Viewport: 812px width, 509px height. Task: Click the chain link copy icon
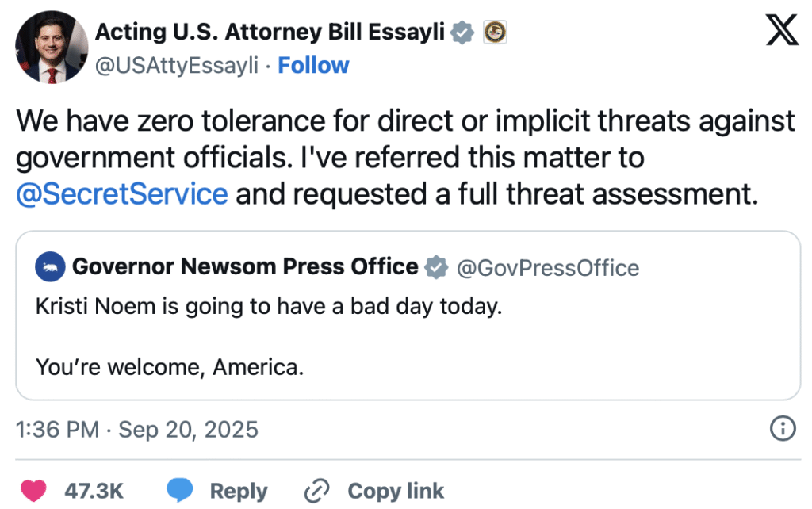(316, 491)
